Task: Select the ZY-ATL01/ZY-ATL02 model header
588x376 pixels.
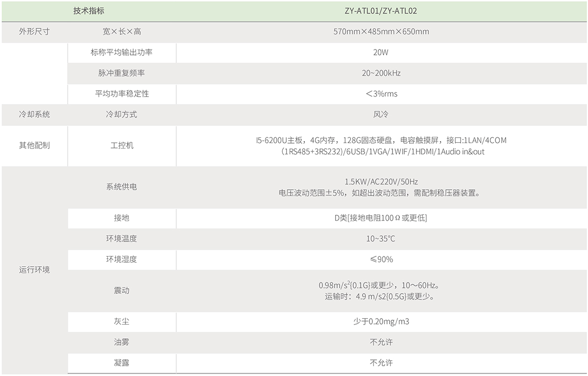Action: 381,11
